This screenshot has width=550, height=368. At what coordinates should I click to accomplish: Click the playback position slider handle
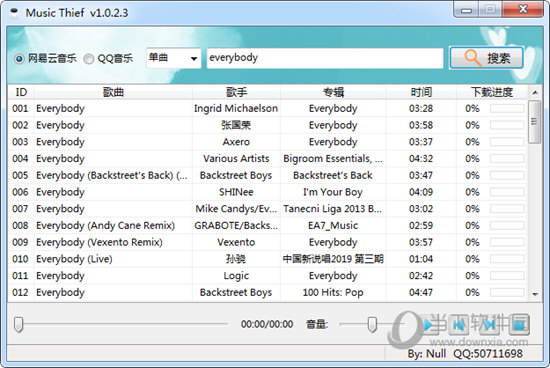pyautogui.click(x=19, y=324)
